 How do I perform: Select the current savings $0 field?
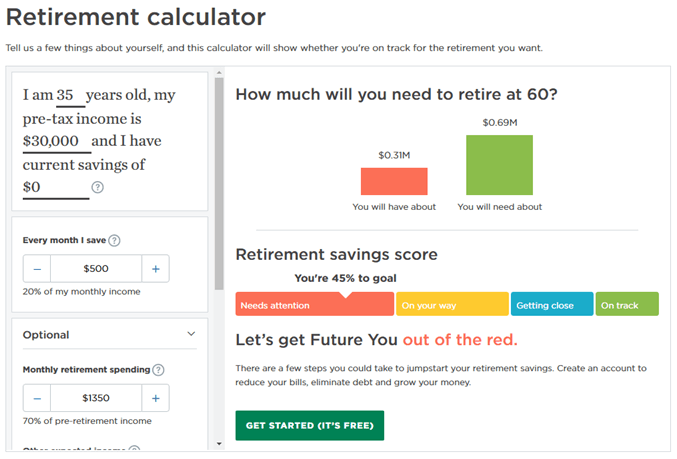pyautogui.click(x=56, y=188)
